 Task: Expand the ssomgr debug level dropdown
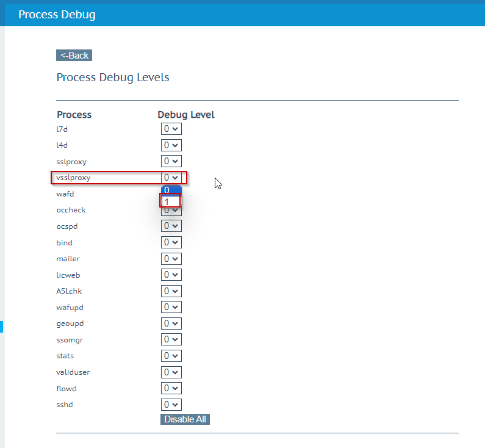171,339
